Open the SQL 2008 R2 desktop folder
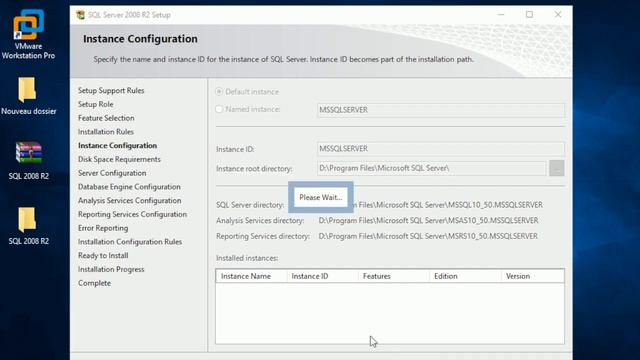 click(28, 226)
